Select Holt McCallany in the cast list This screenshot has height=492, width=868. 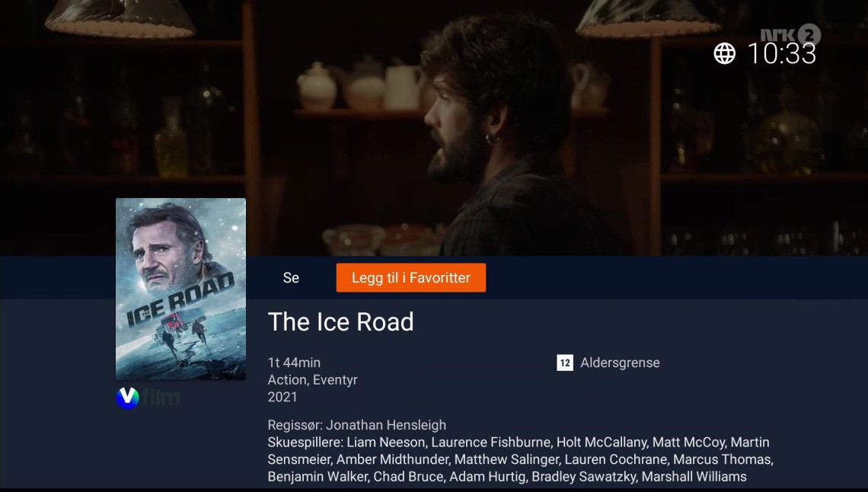coord(602,442)
